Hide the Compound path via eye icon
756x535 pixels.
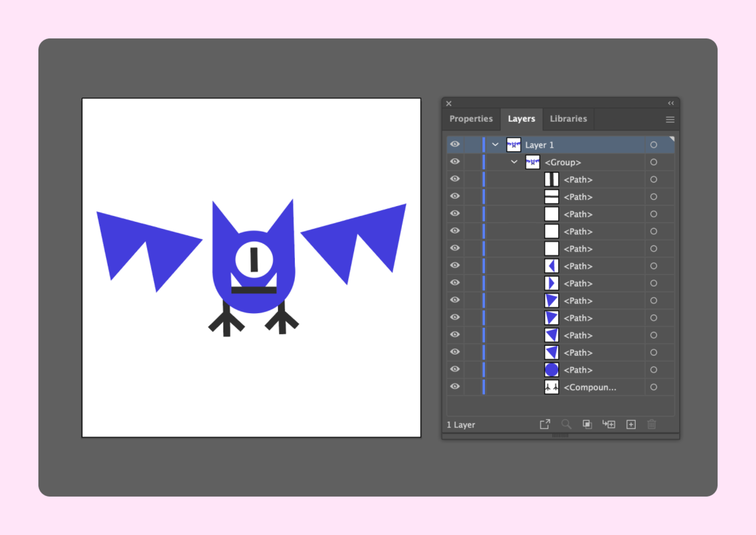tap(455, 388)
